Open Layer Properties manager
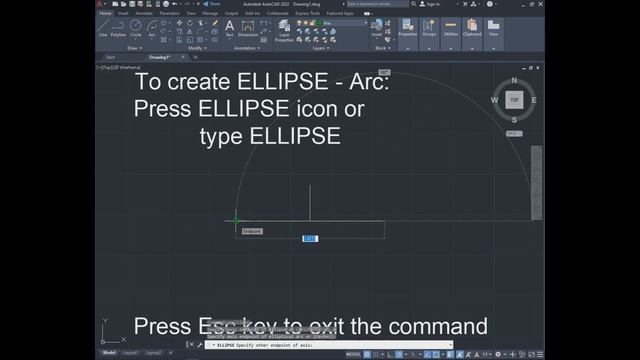Screen dimensions: 640x360 click(284, 31)
